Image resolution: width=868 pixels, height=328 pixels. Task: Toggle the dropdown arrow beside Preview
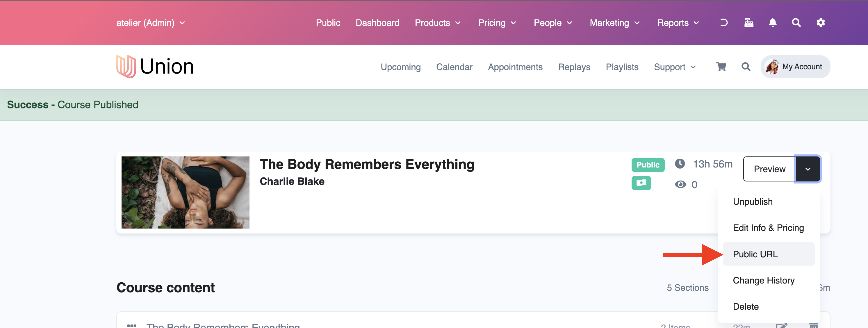[808, 169]
